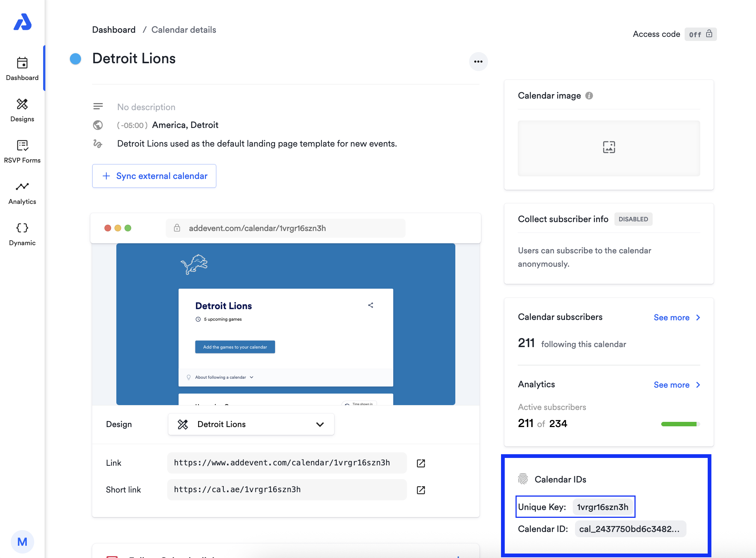
Task: Open the Dynamic sidebar section
Action: point(22,234)
